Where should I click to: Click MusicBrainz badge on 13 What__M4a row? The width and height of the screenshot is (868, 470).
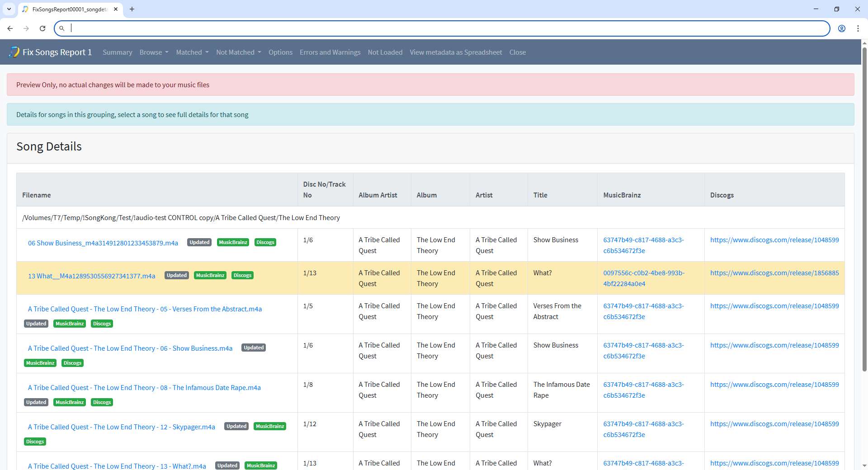tap(210, 276)
